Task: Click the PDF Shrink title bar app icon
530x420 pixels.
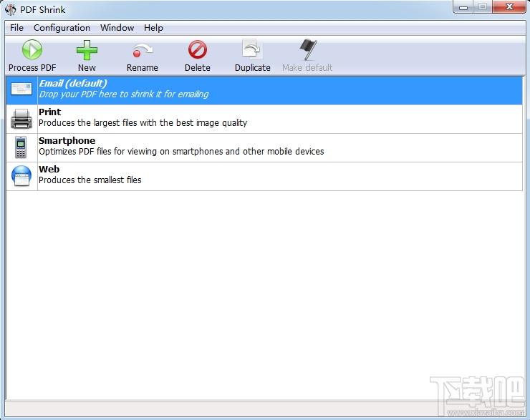Action: point(10,9)
